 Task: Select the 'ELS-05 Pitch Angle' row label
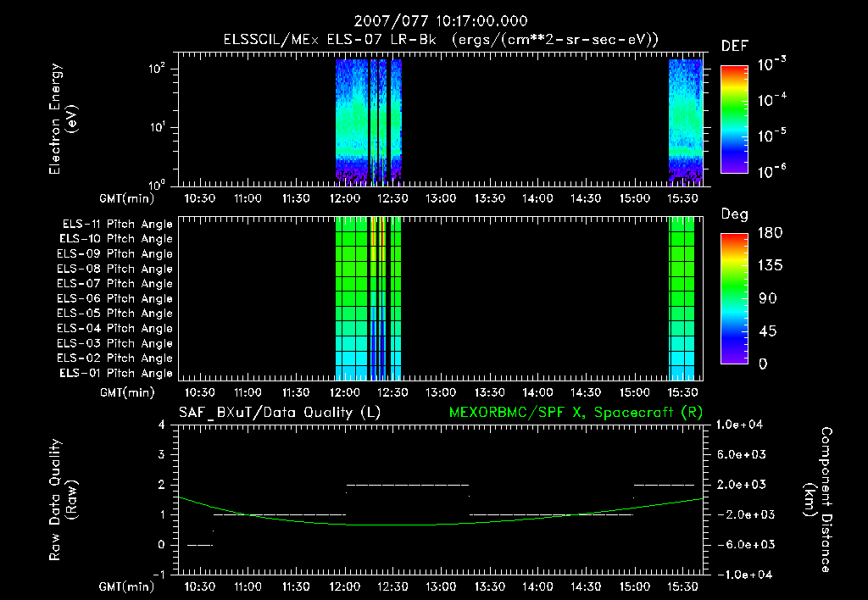coord(114,314)
